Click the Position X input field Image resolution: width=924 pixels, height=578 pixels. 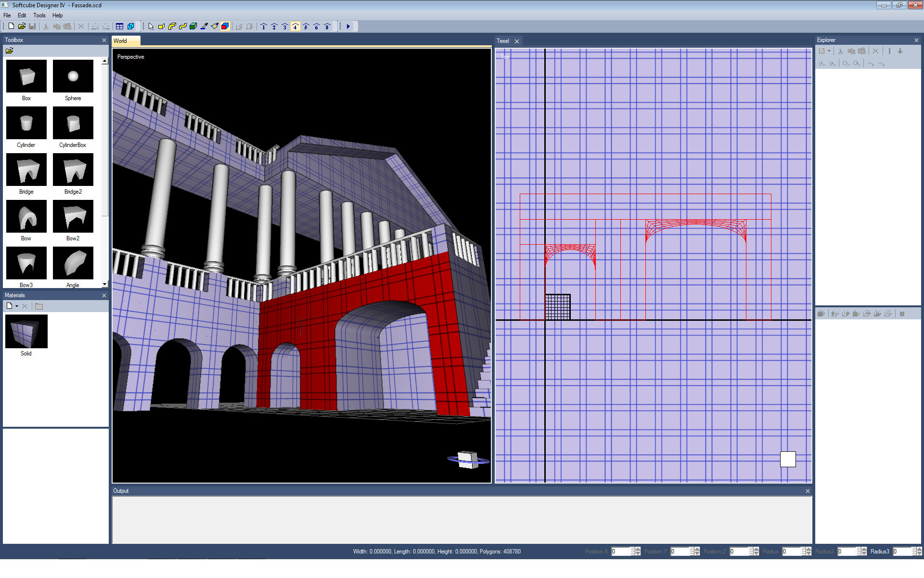click(x=620, y=552)
